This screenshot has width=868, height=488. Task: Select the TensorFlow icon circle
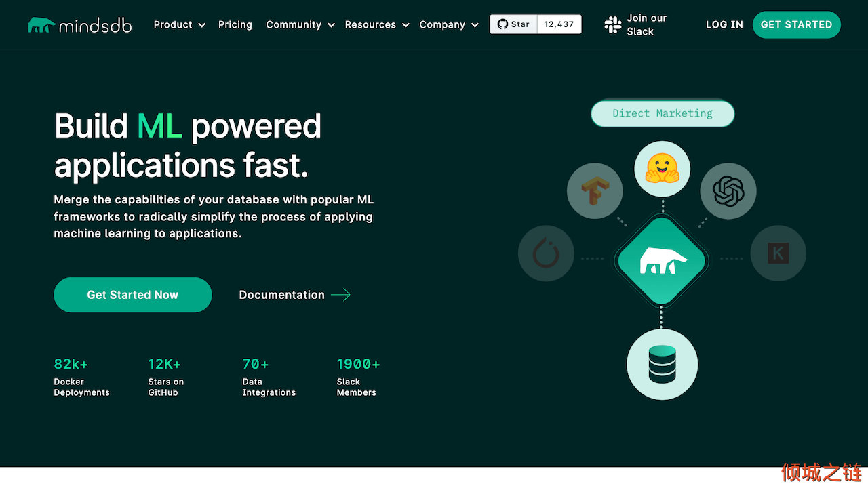coord(595,191)
